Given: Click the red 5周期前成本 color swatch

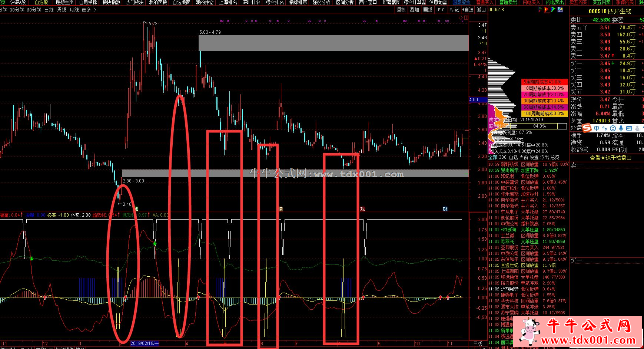Looking at the screenshot, I should (x=544, y=82).
